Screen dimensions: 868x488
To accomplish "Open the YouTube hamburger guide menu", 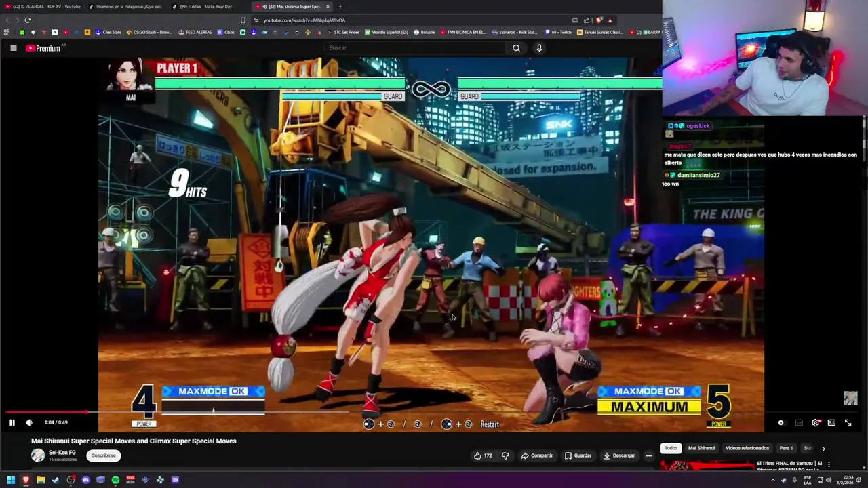I will (13, 48).
